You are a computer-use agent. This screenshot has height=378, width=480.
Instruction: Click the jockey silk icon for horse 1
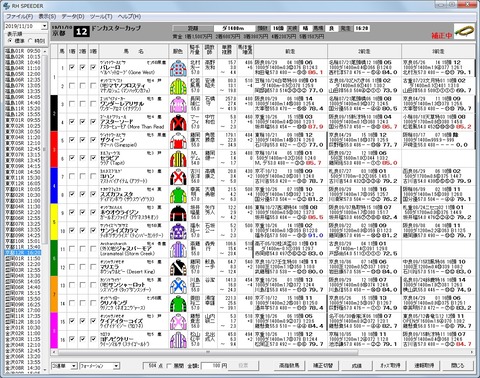click(178, 68)
